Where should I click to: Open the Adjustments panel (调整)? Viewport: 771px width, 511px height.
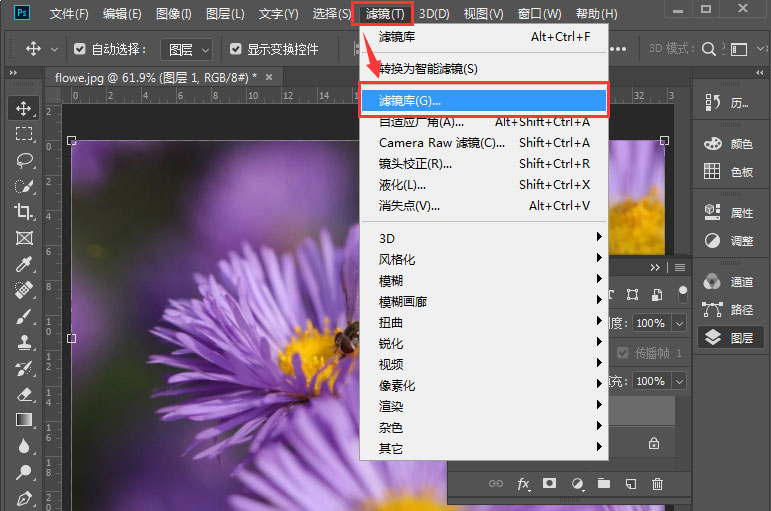[x=728, y=240]
